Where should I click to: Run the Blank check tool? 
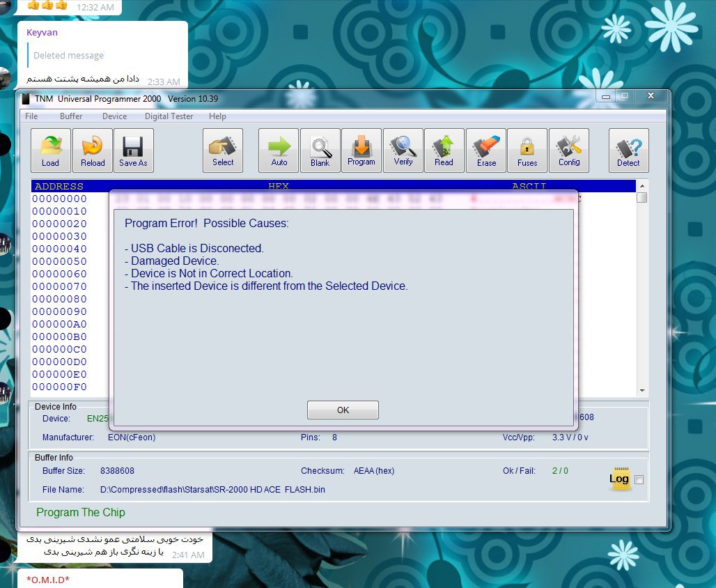320,150
